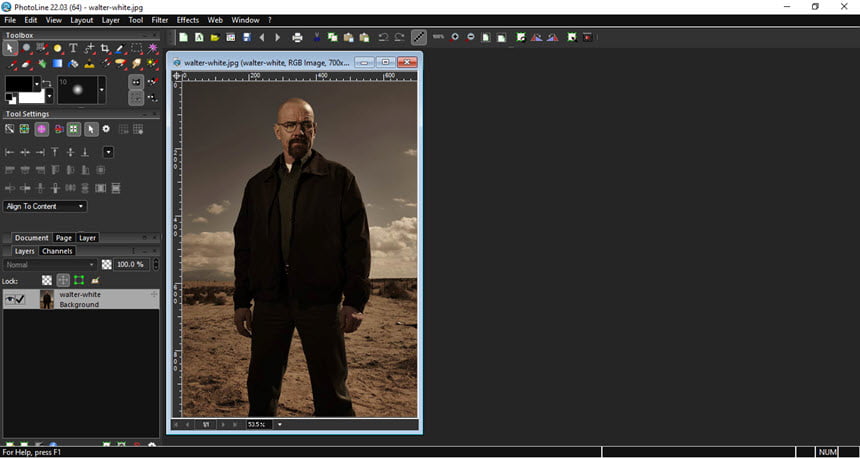Click the Zoom In magnifier icon
The width and height of the screenshot is (860, 458).
(x=455, y=37)
